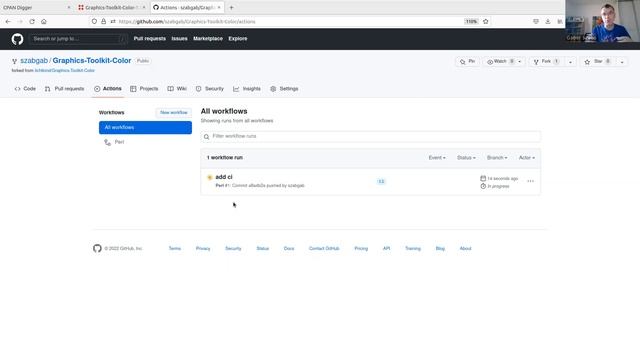Select All workflows in sidebar
Screen dimensions: 640x360
[145, 127]
